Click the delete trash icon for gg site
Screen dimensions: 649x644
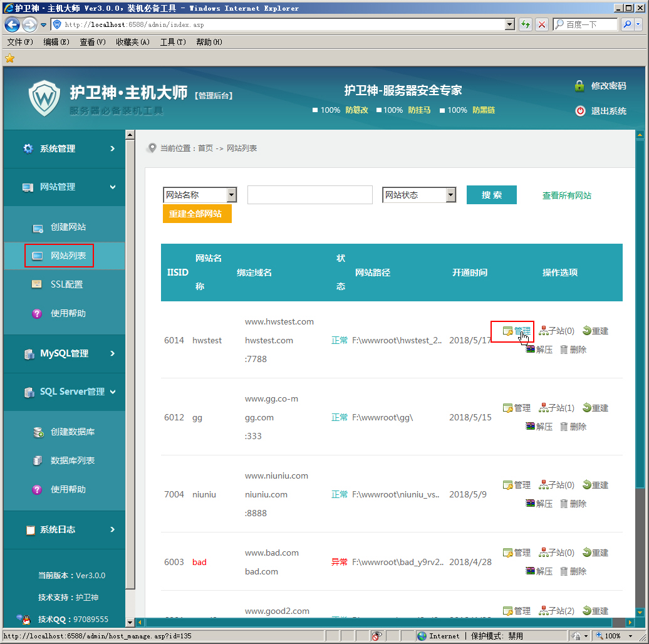564,427
